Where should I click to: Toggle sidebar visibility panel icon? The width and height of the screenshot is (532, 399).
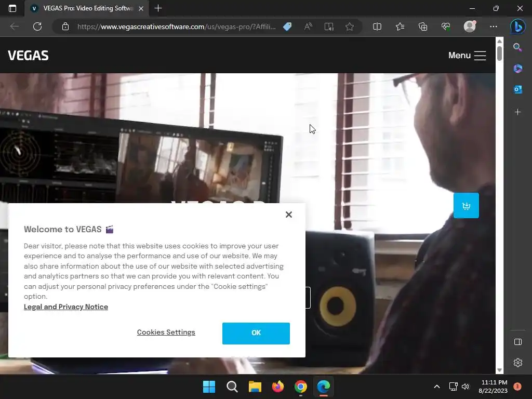click(518, 342)
